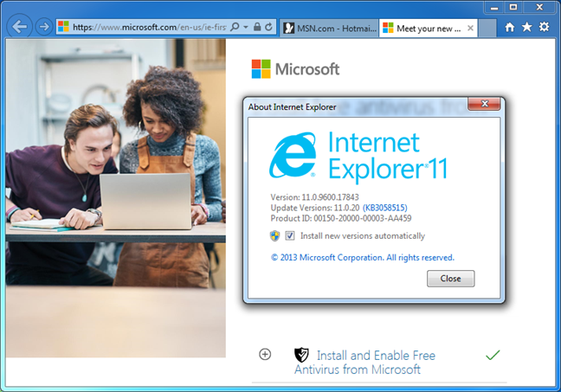The height and width of the screenshot is (392, 561).
Task: Toggle 'Install new versions automatically' checkbox
Action: 290,235
